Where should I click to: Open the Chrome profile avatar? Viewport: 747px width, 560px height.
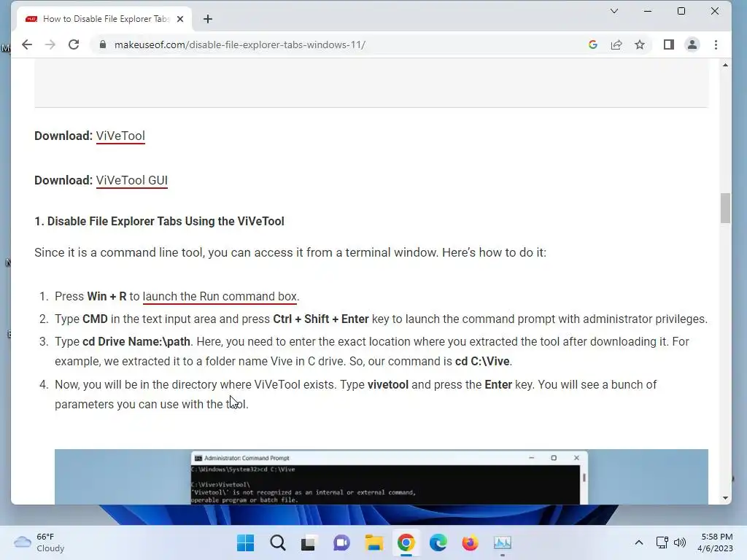click(x=692, y=44)
